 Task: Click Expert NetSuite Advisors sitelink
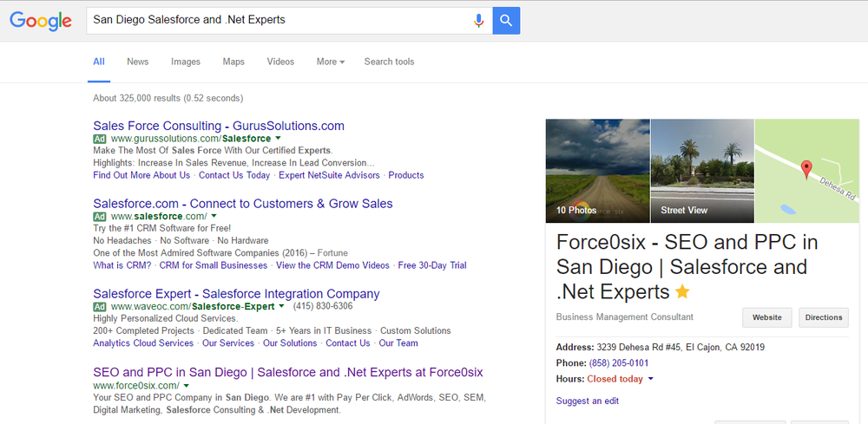coord(329,175)
